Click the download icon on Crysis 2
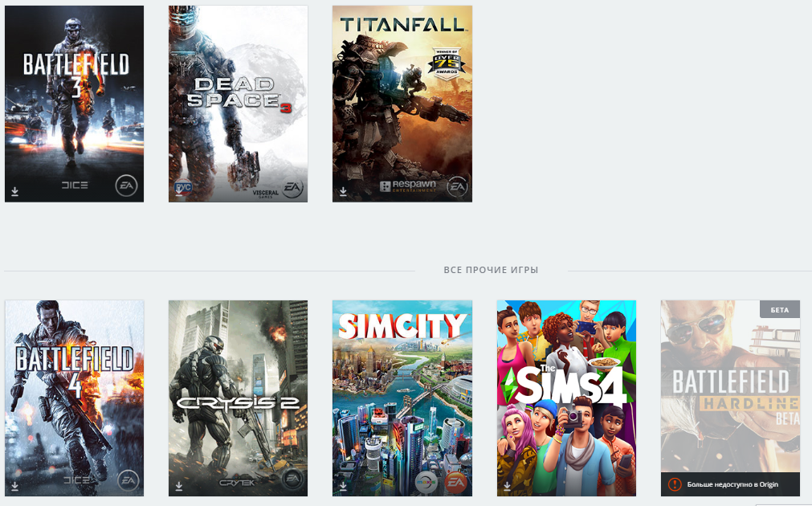Viewport: 812px width, 506px height. 178,486
